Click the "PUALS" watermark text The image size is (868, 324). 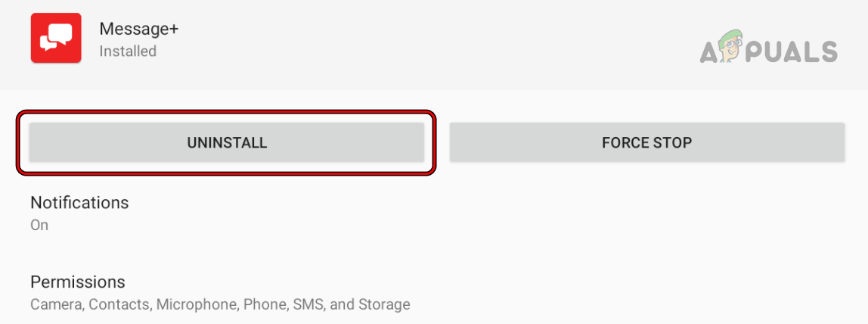click(x=794, y=51)
